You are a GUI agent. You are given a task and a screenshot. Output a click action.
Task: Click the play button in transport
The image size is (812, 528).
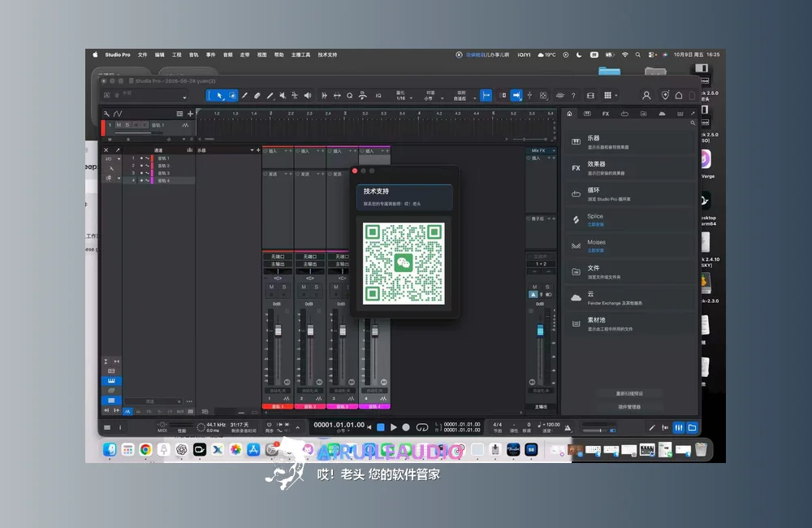(x=394, y=427)
